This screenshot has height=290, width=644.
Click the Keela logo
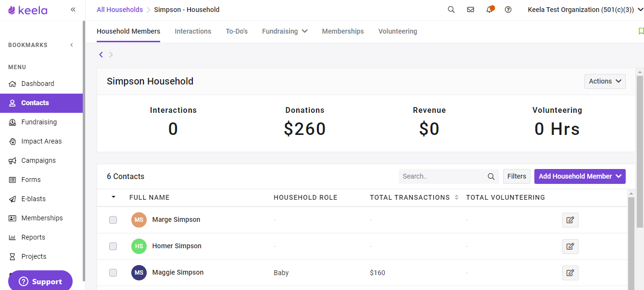[28, 10]
